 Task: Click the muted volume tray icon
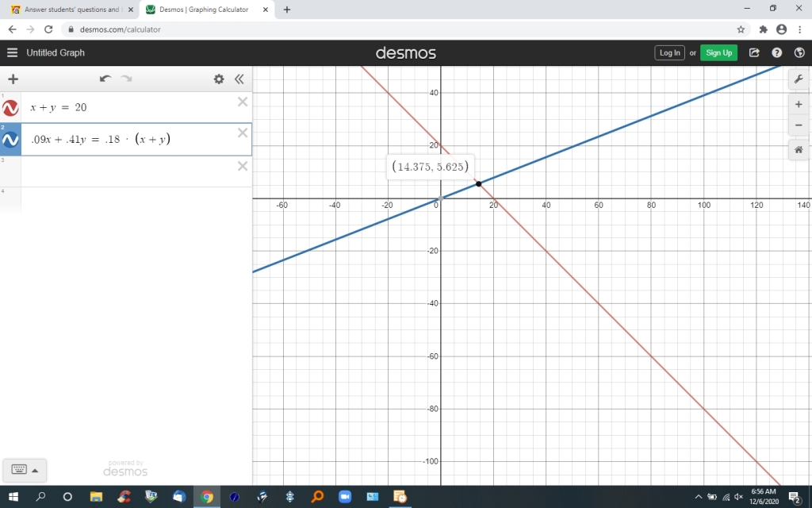[x=739, y=497]
